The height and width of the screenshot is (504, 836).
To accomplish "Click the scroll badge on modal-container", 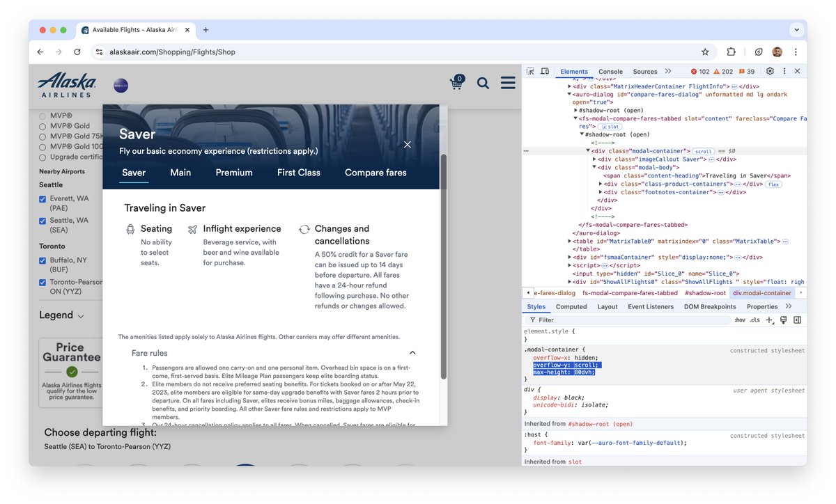I will 704,151.
